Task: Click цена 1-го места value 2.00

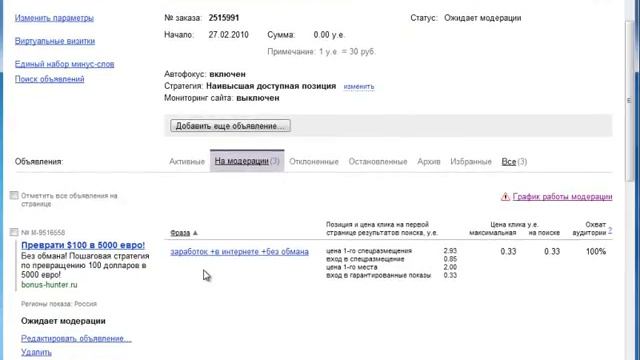Action: (450, 267)
